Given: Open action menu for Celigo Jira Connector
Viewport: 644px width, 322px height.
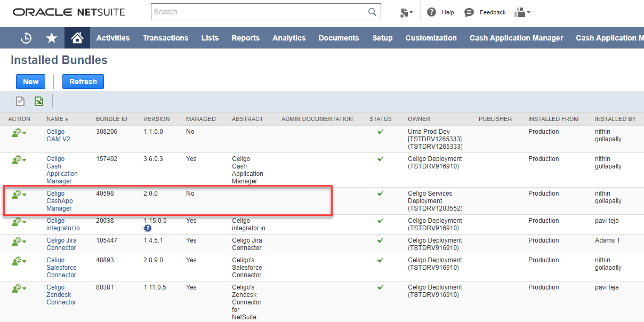Looking at the screenshot, I should (19, 241).
